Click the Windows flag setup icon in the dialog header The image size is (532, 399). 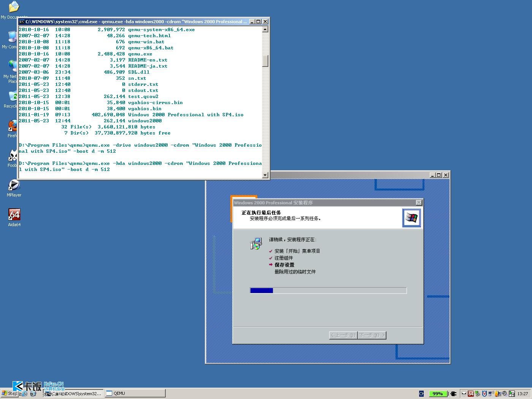[x=412, y=218]
